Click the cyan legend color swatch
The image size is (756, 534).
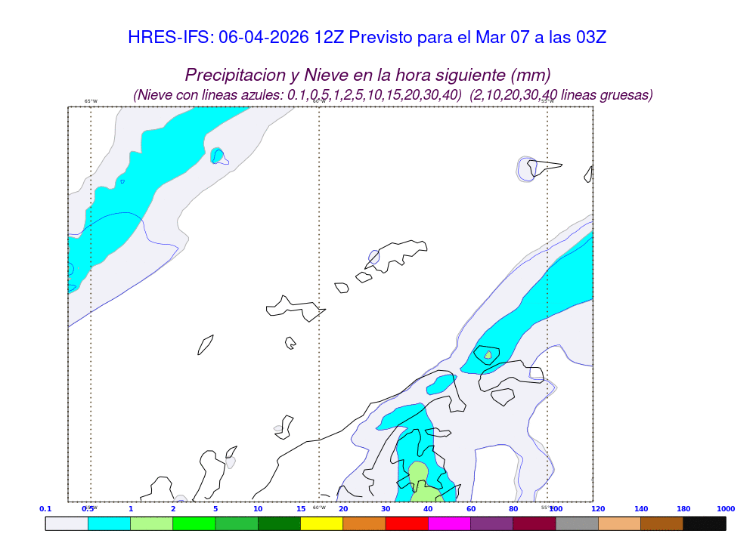pyautogui.click(x=109, y=523)
